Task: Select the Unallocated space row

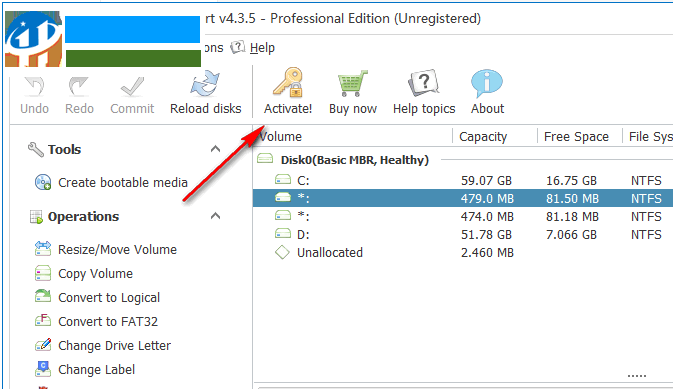Action: (x=463, y=252)
